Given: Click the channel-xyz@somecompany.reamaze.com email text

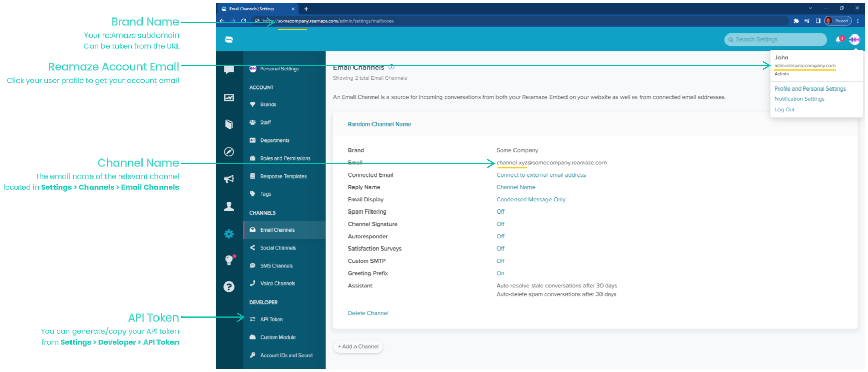Looking at the screenshot, I should [551, 163].
